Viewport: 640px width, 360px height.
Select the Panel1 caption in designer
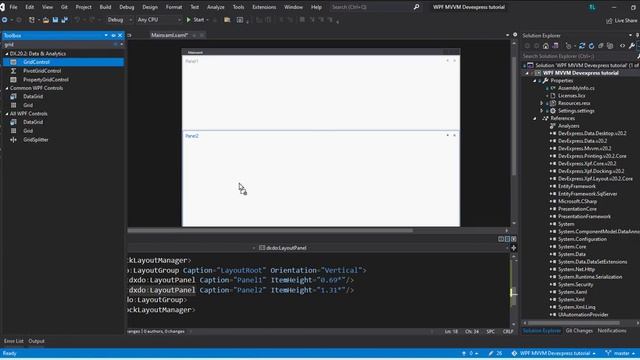(x=192, y=61)
